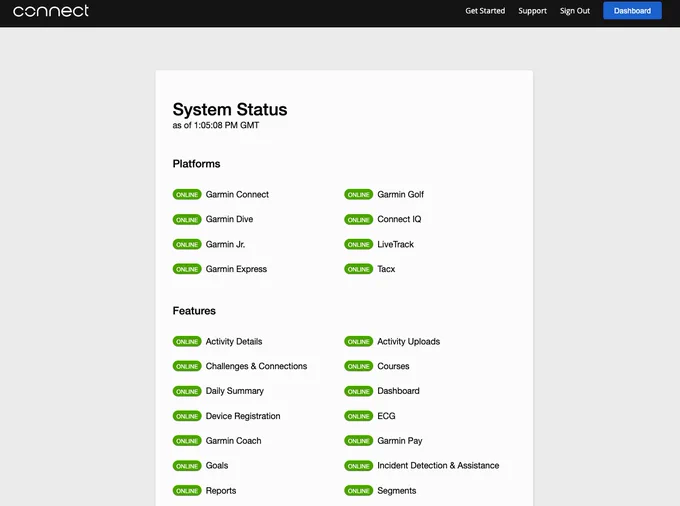Select the Courses feature name
The width and height of the screenshot is (680, 506).
point(393,366)
